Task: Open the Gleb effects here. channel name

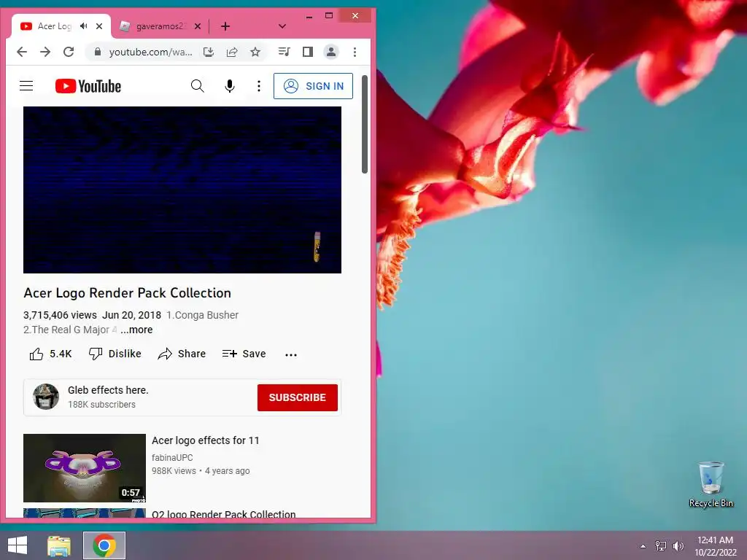Action: (x=108, y=390)
